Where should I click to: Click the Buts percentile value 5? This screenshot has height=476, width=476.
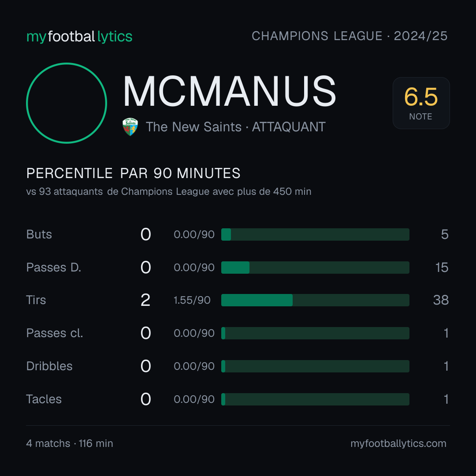pos(445,234)
